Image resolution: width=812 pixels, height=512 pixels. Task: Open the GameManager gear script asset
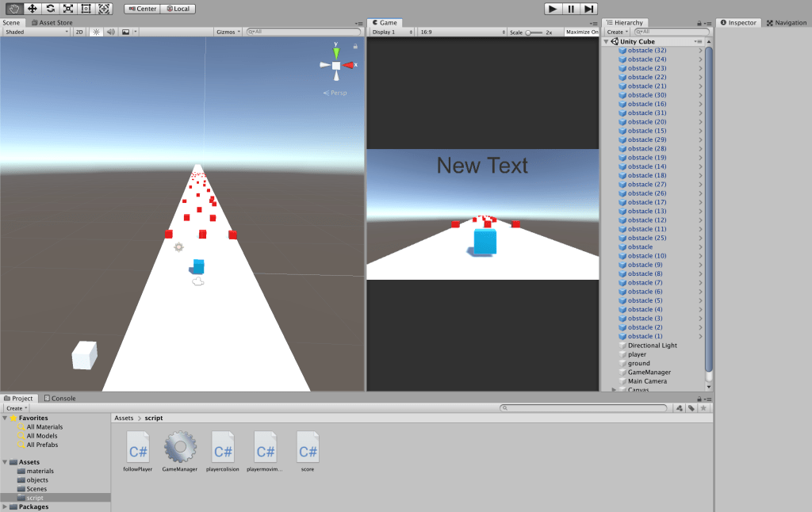point(180,448)
